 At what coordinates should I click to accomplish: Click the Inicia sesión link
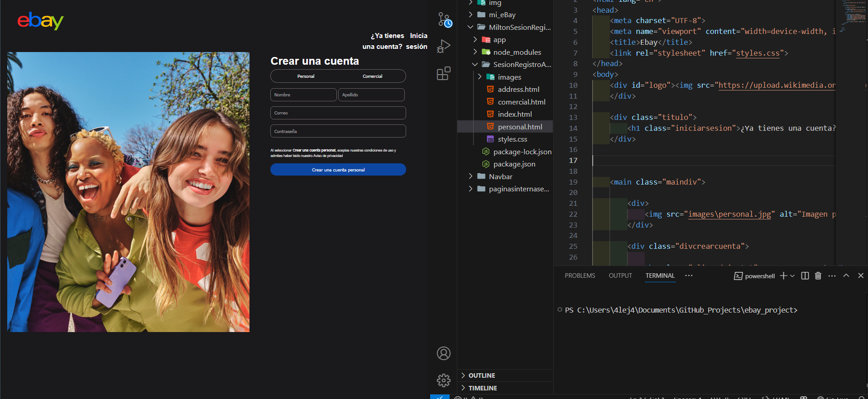417,41
